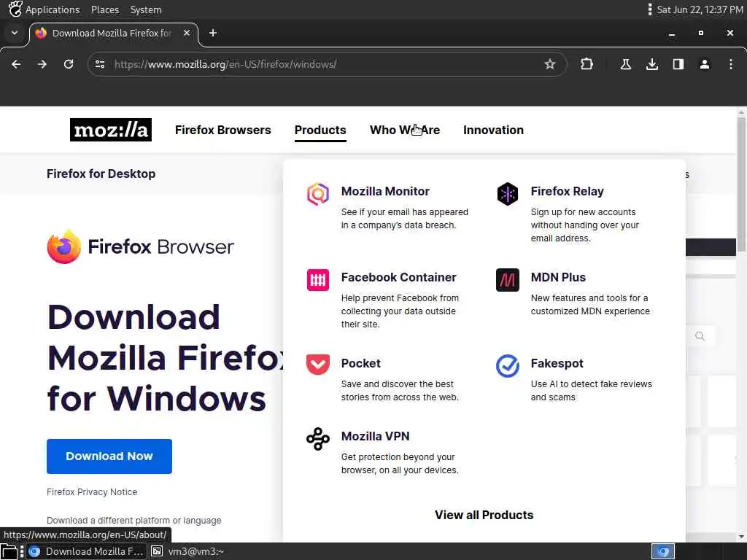
Task: Open the Firefox Relay heading link
Action: 567,191
